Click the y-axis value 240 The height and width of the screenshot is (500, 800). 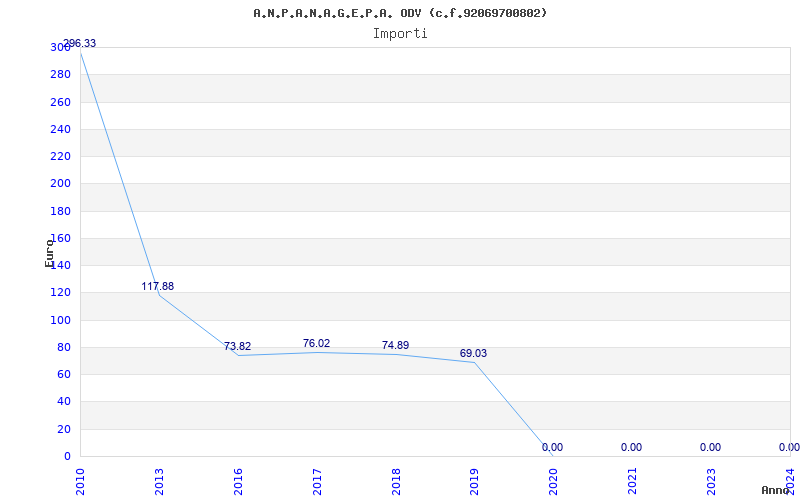(x=60, y=130)
